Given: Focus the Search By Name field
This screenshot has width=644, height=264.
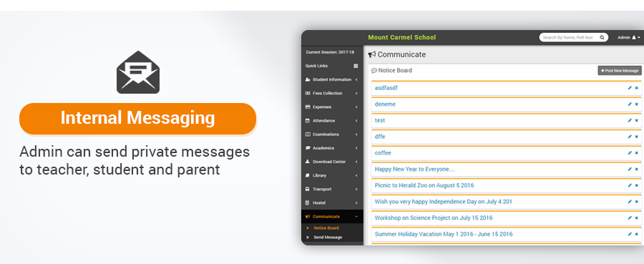Looking at the screenshot, I should coord(568,37).
